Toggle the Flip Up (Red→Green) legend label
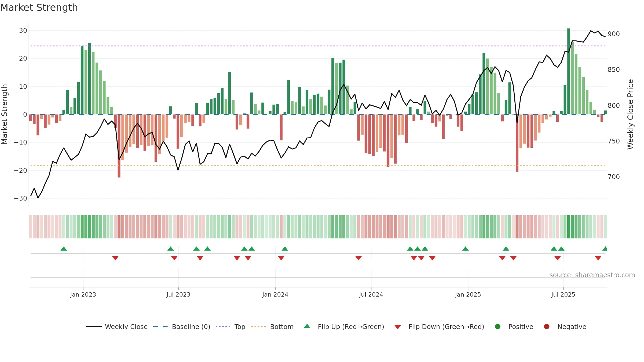This screenshot has width=644, height=362. tap(351, 327)
